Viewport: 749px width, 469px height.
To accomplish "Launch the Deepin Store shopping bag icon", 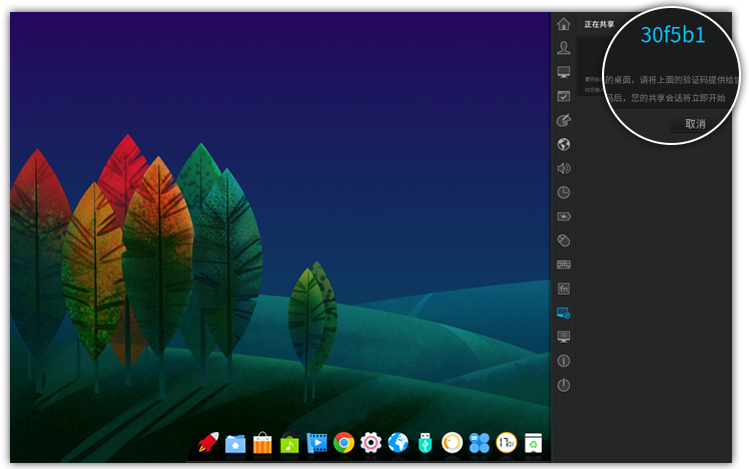I will click(262, 443).
